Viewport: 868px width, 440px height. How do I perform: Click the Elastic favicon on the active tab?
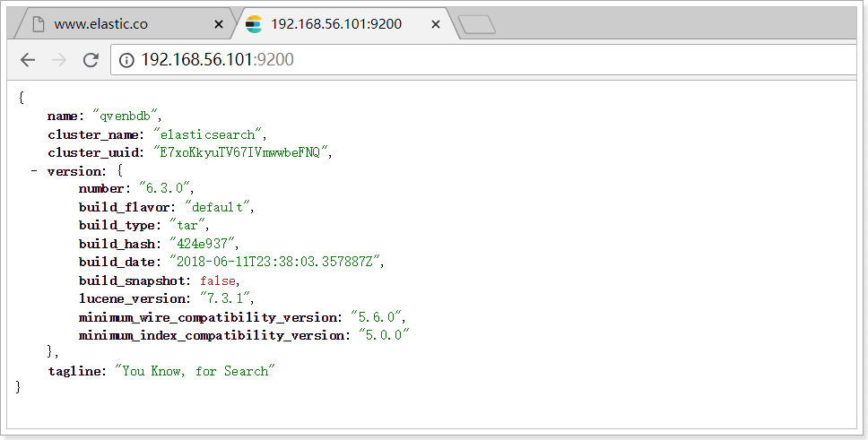pos(254,24)
